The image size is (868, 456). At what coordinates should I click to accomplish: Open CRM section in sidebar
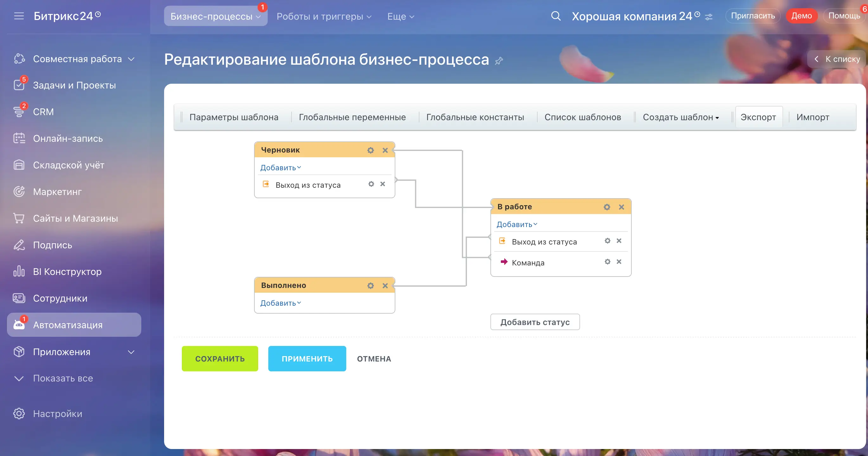[x=43, y=112]
